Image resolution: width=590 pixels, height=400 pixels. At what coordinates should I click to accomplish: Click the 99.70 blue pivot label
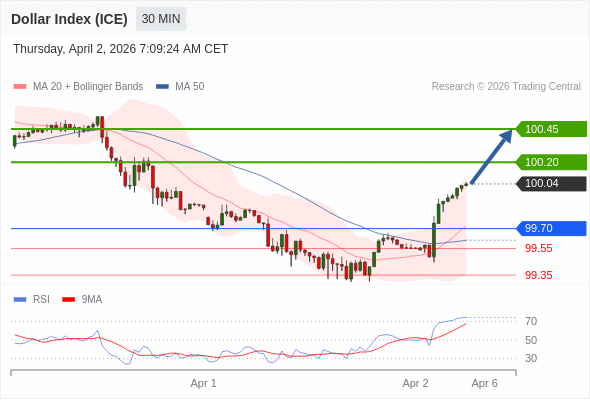tap(551, 228)
